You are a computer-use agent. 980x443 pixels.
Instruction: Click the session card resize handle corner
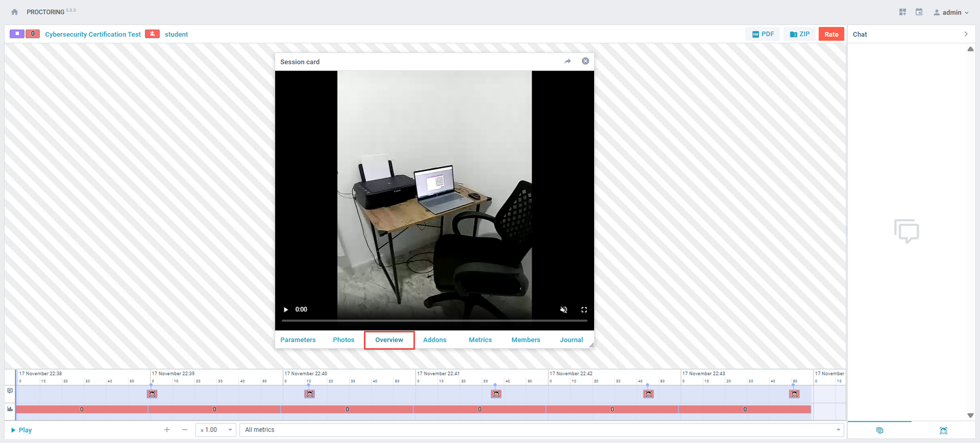tap(591, 346)
